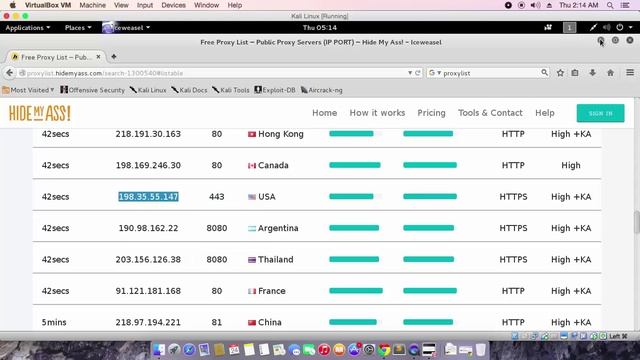
Task: Open the bookmarks list clipboard icon
Action: (575, 73)
